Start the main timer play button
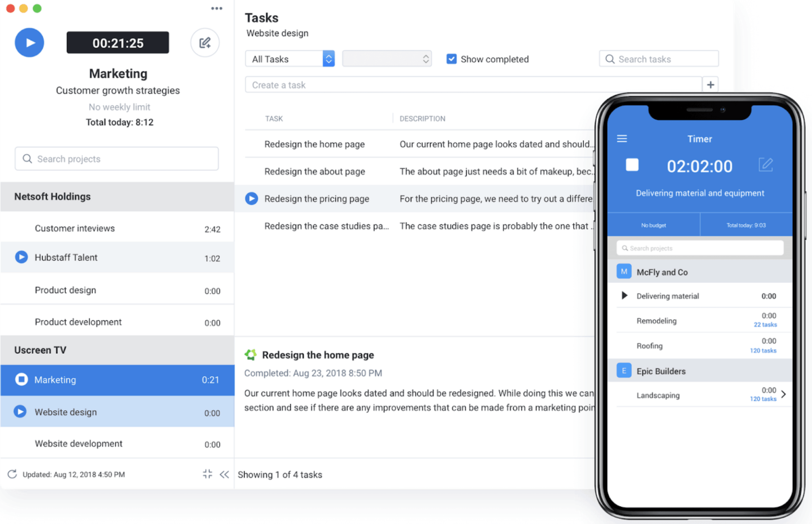The image size is (812, 524). tap(29, 43)
